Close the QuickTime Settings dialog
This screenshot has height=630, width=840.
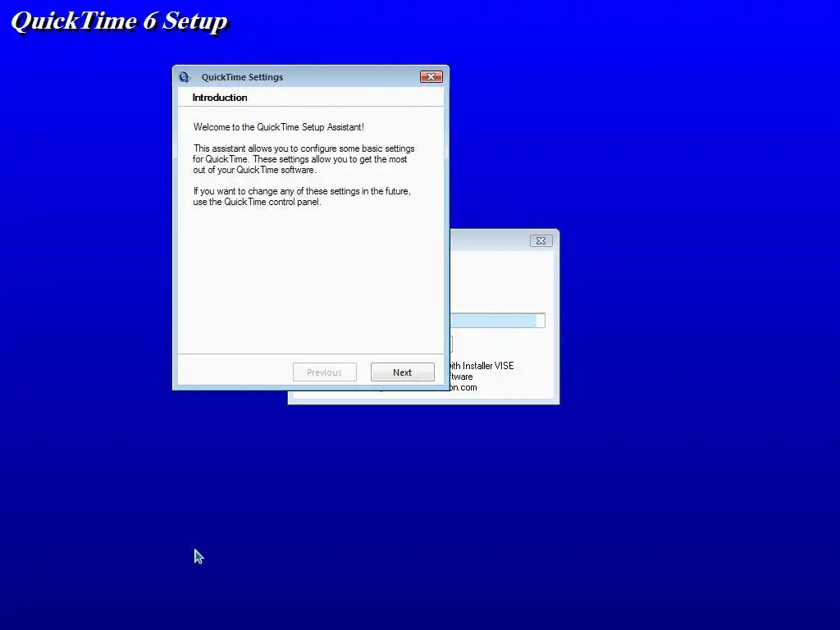click(x=431, y=77)
